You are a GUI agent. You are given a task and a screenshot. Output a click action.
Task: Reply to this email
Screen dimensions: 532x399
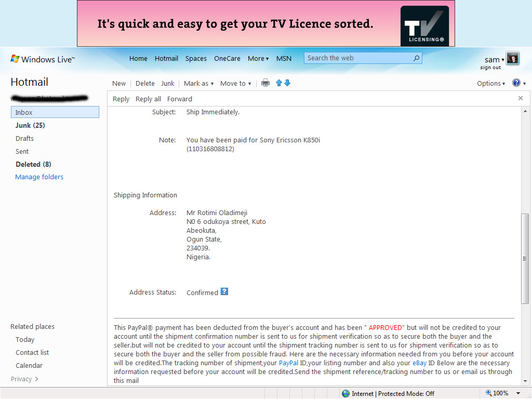121,99
